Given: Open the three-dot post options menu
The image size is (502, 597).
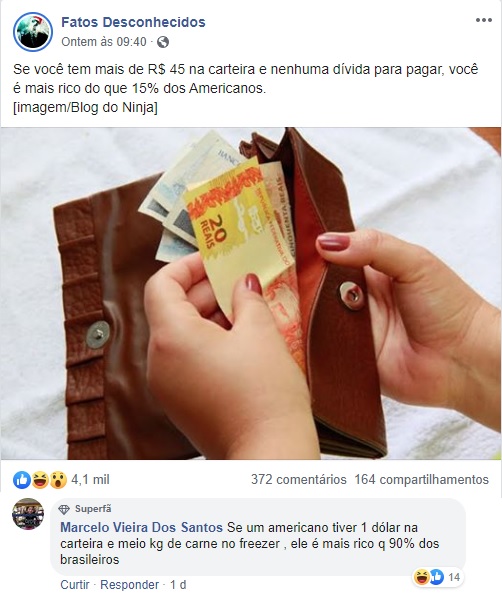Looking at the screenshot, I should coord(484,20).
